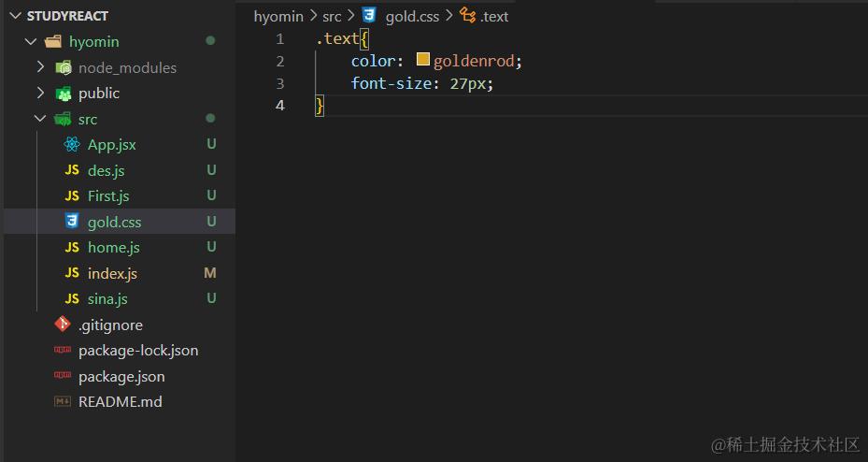Open First.js file
The height and width of the screenshot is (462, 868).
108,196
